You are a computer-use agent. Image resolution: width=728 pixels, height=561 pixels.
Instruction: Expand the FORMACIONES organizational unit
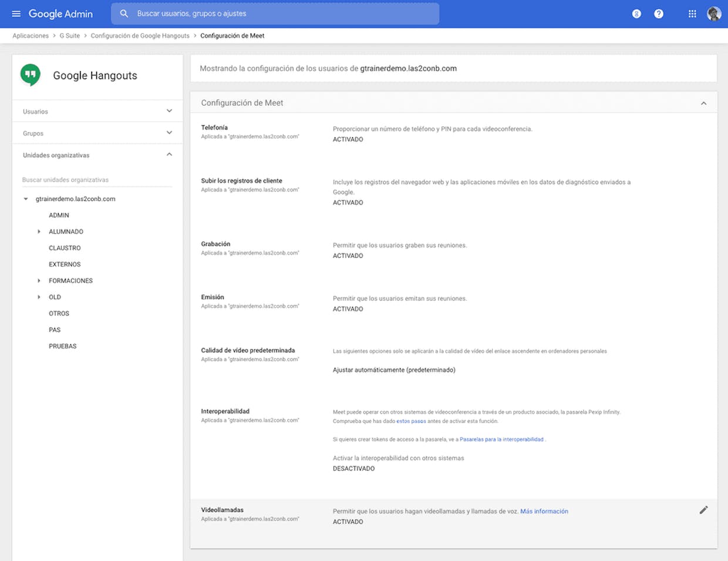click(x=39, y=281)
